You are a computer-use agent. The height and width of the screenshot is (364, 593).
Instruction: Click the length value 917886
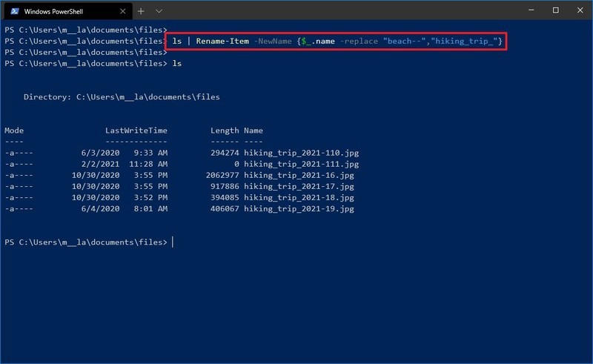pos(225,186)
